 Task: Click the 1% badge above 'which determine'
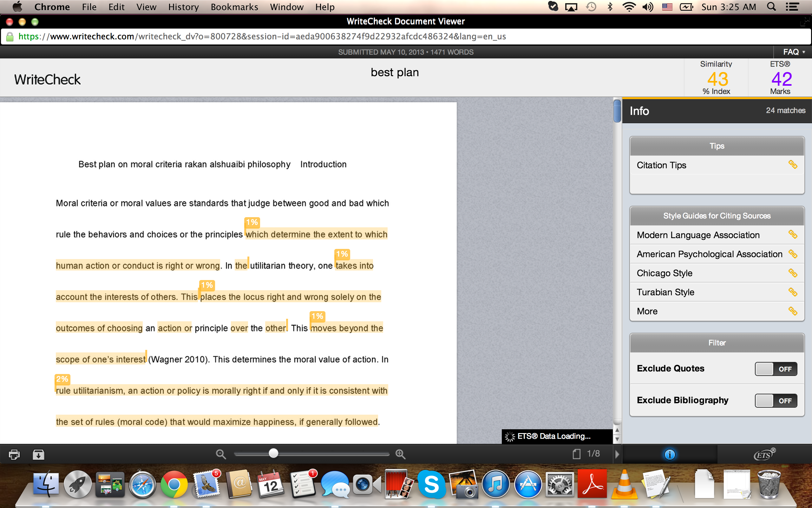point(252,222)
